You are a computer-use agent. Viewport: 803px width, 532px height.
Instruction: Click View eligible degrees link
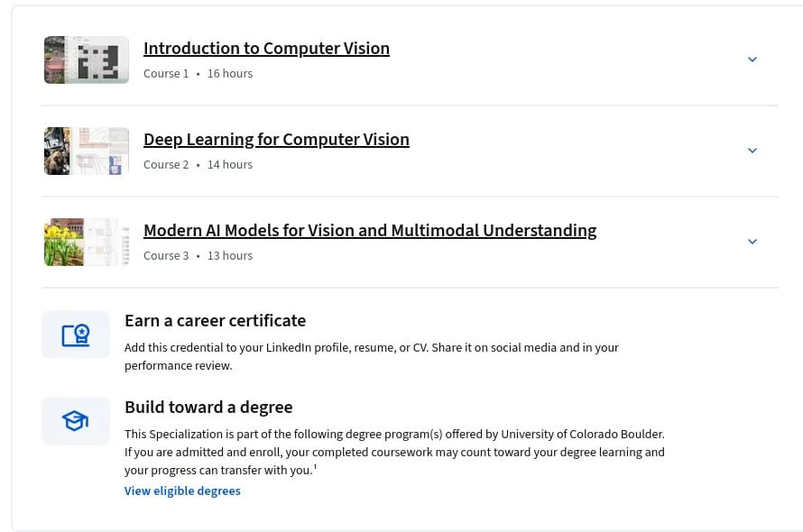point(182,491)
